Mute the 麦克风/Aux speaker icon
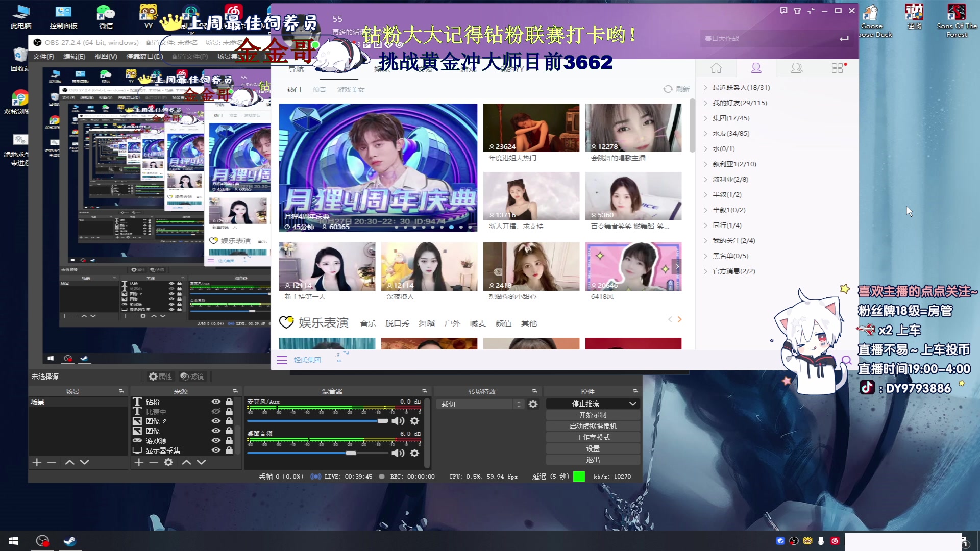Screen dimensions: 980x551 [398, 421]
